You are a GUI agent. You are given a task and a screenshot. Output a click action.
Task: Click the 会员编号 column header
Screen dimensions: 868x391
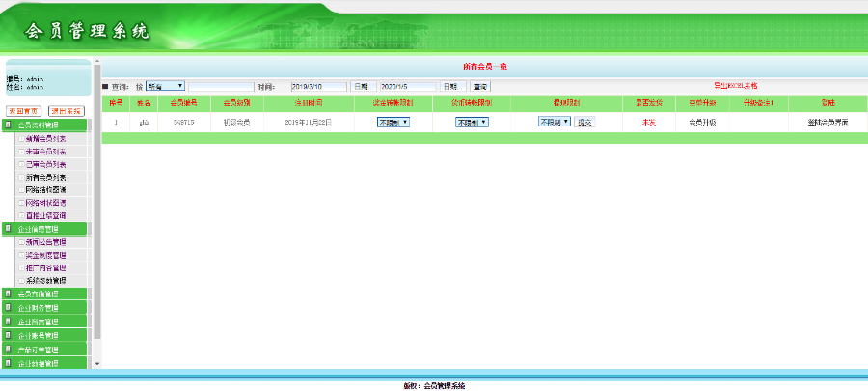pyautogui.click(x=184, y=103)
